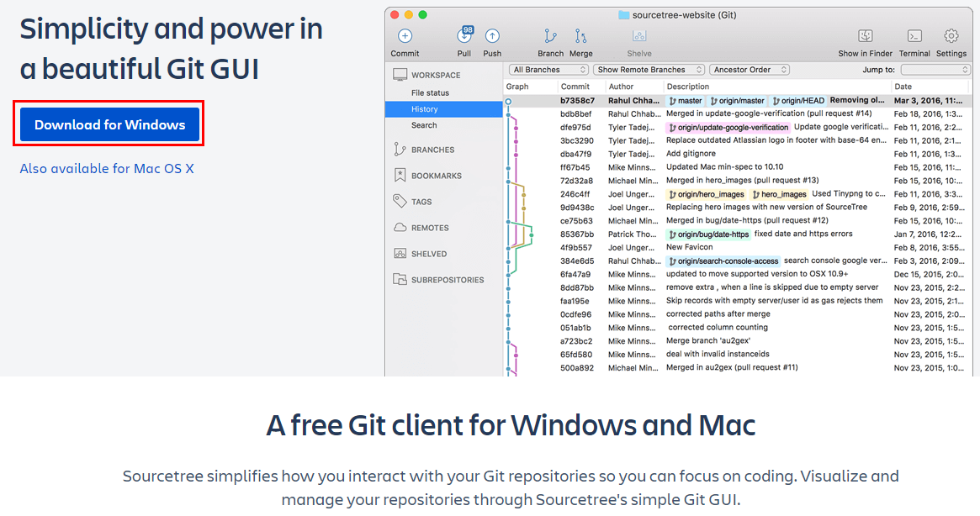The image size is (980, 516).
Task: Expand the REMOTES section
Action: (430, 228)
